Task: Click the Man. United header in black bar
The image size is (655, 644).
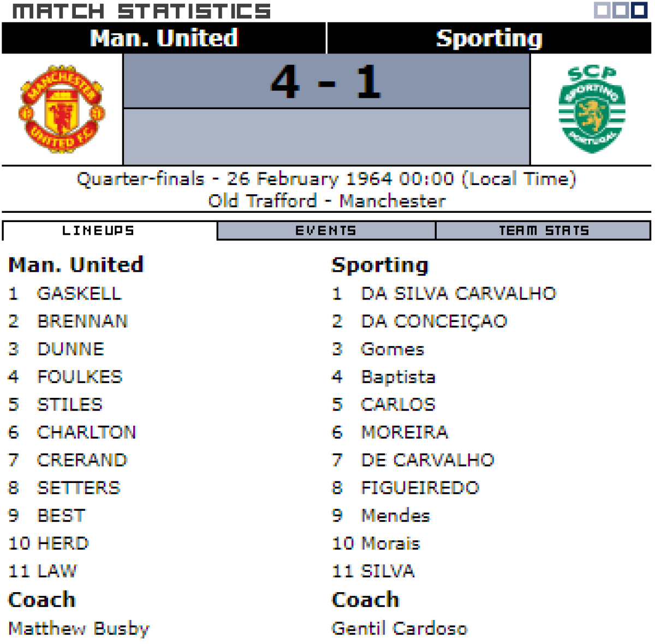Action: (x=164, y=38)
